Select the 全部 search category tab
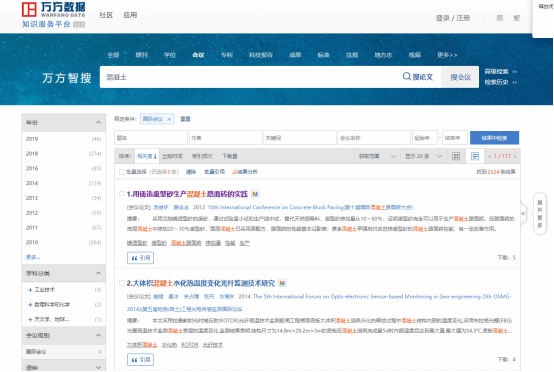Image resolution: width=554 pixels, height=372 pixels. pos(113,55)
